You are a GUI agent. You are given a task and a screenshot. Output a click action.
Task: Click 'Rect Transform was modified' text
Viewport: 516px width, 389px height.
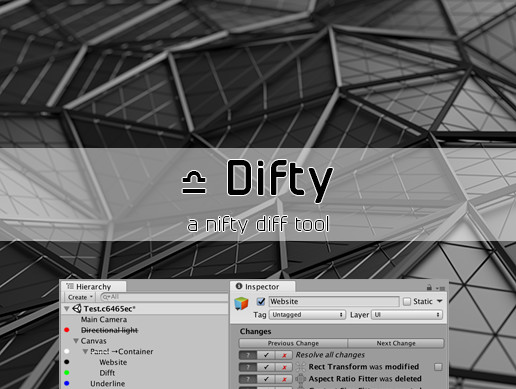(364, 367)
